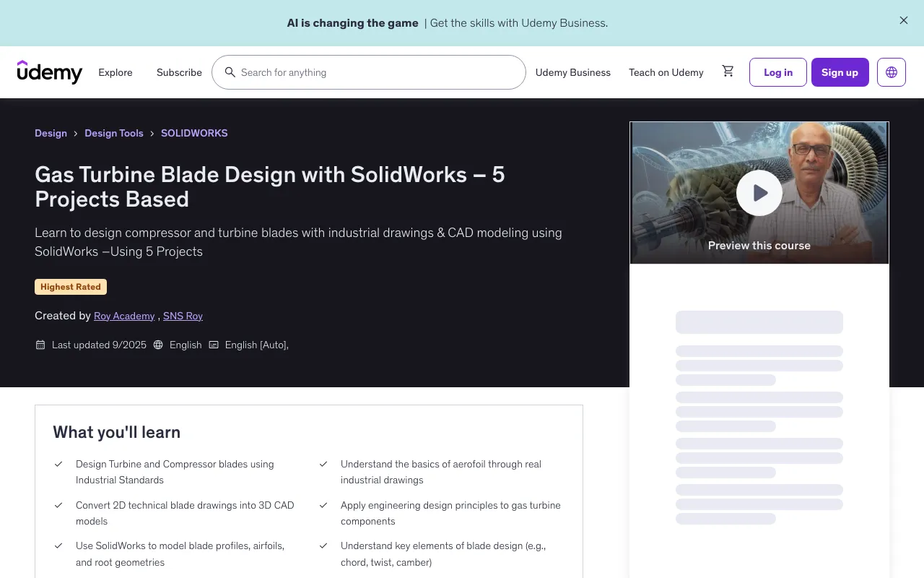Open the SOLIDWORKS breadcrumb category
The width and height of the screenshot is (924, 578).
pos(194,133)
